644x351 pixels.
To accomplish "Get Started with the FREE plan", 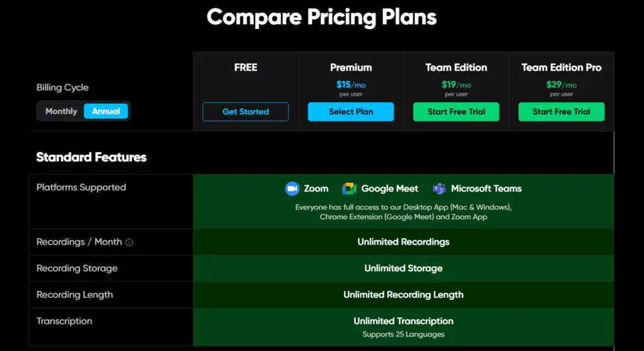I will [246, 112].
